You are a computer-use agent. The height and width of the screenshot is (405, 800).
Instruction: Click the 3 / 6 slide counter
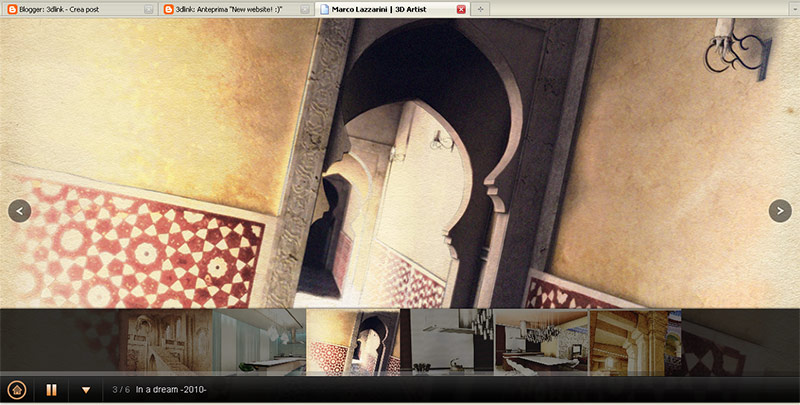[121, 390]
